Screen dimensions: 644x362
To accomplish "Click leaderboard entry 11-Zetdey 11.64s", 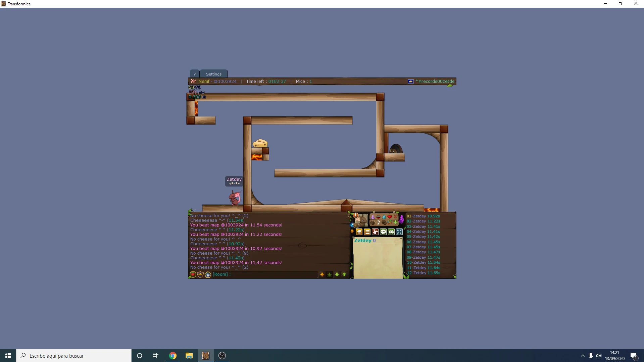I will [424, 268].
